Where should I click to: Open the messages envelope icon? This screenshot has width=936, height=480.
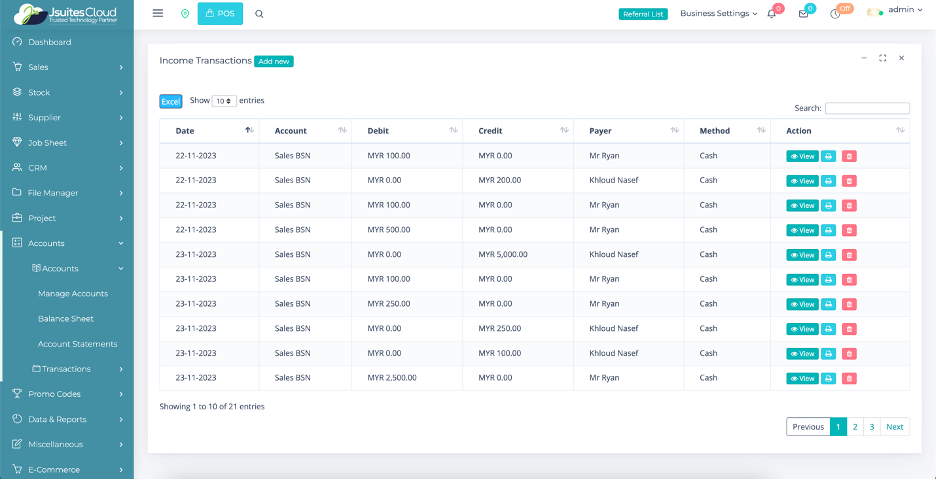(x=803, y=14)
